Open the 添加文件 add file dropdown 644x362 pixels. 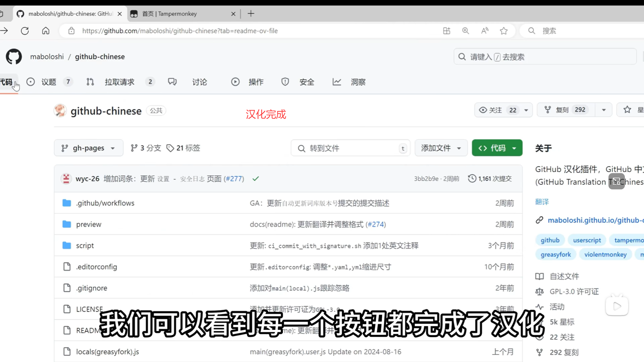441,148
